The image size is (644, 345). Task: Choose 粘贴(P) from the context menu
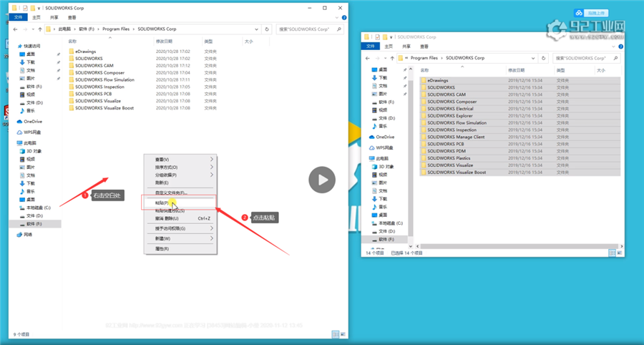point(180,203)
